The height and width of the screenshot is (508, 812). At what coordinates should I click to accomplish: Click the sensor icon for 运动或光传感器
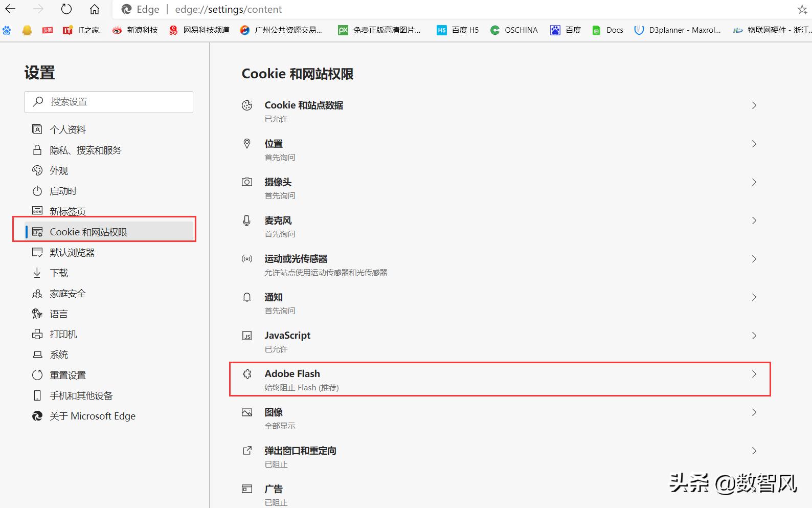pyautogui.click(x=247, y=259)
